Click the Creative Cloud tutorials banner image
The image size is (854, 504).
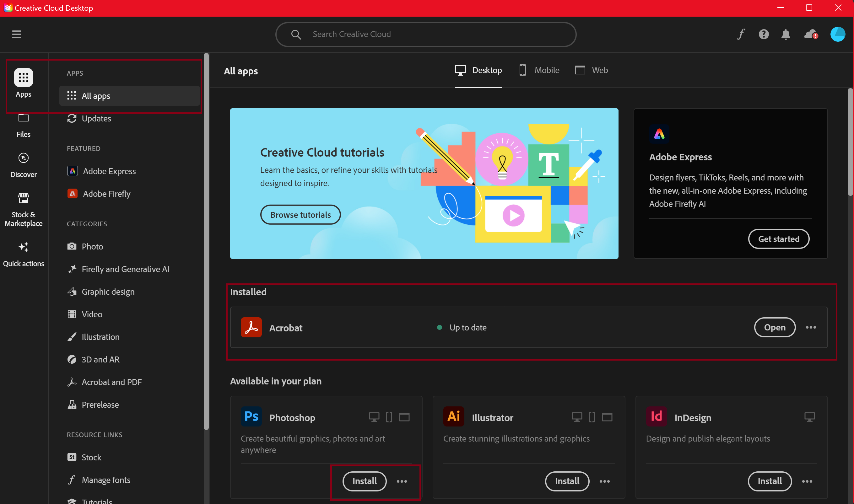point(424,183)
